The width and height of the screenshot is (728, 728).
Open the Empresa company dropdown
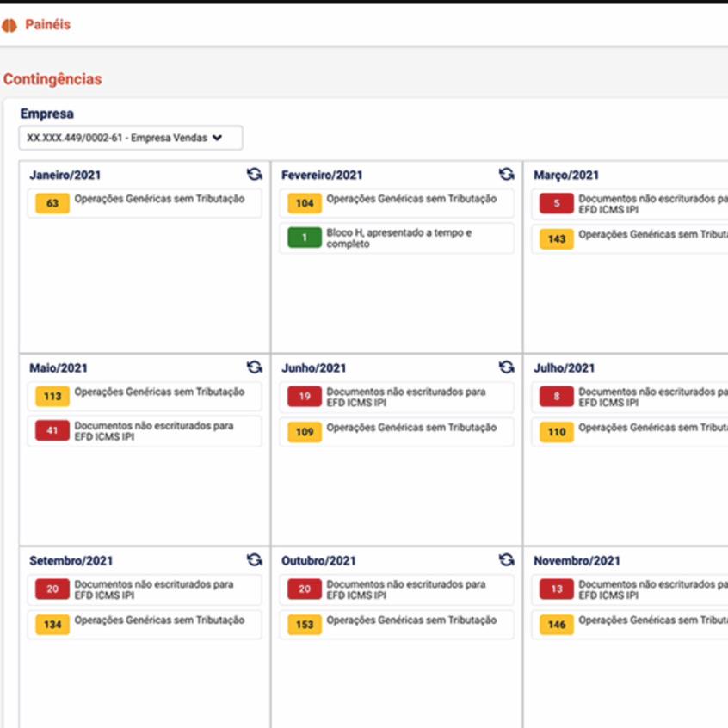[x=131, y=138]
